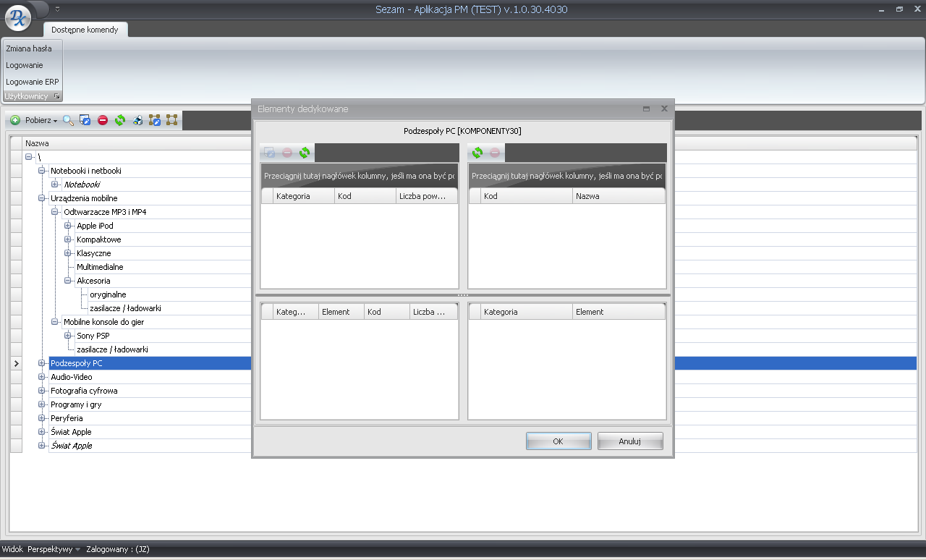Select zasilacze / ładowarki under Akcesoria
This screenshot has width=926, height=560.
[125, 308]
